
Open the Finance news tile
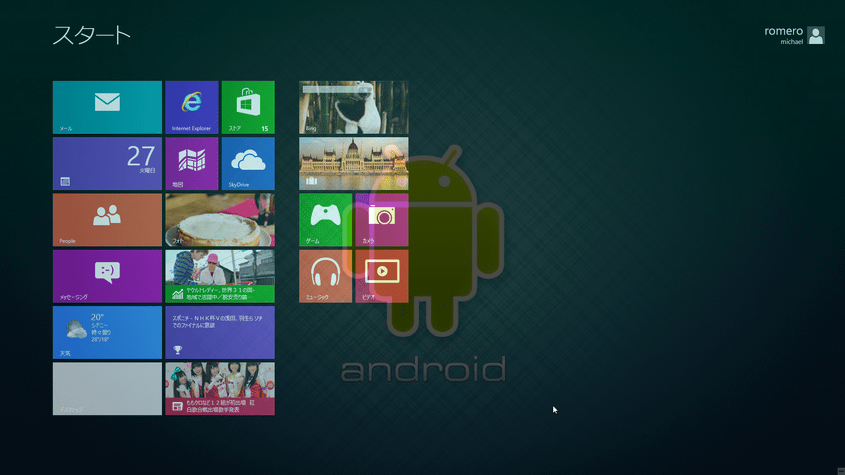click(220, 276)
